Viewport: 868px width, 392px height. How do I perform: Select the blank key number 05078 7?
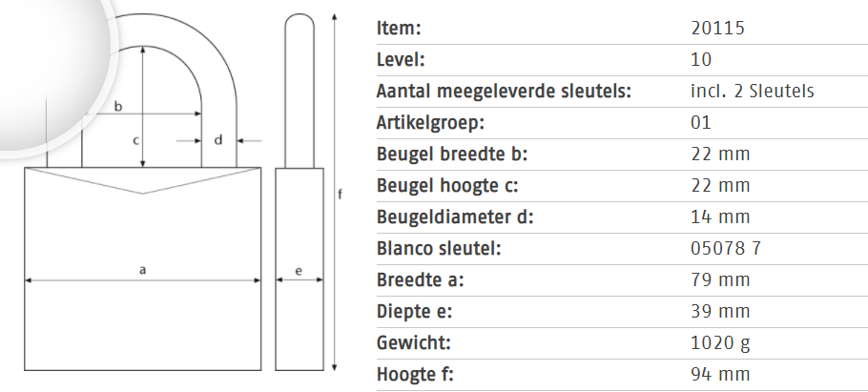click(x=725, y=248)
